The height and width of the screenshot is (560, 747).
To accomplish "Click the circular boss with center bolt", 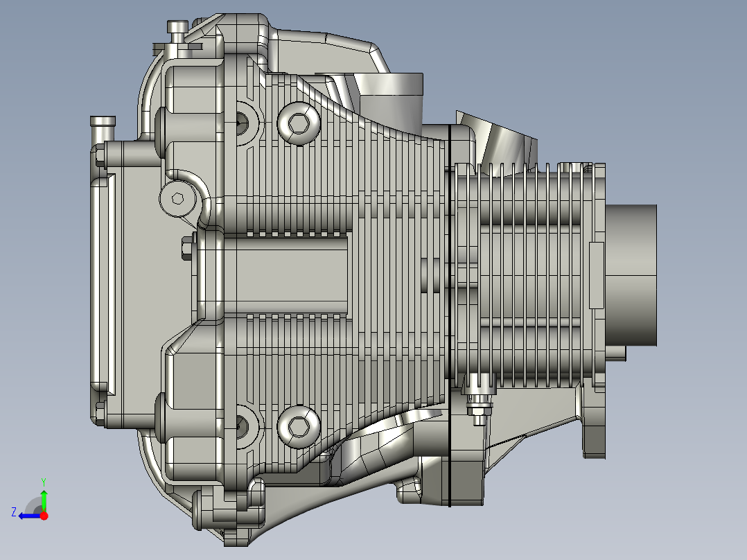I will [x=177, y=199].
